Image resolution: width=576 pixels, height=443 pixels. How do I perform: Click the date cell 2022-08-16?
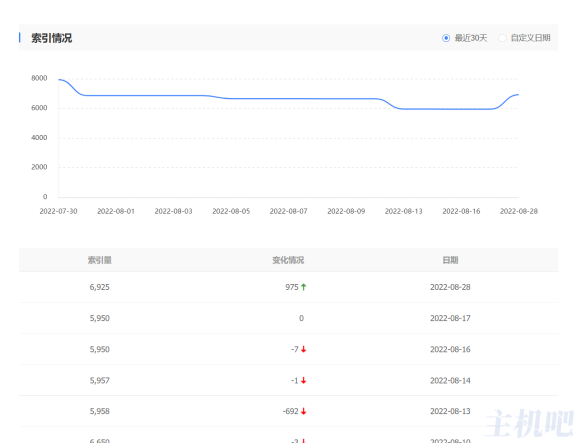(x=450, y=349)
